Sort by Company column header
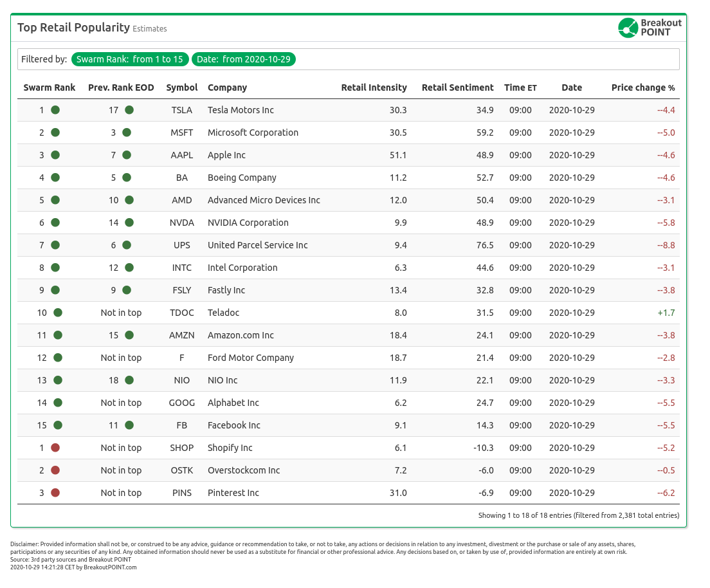The height and width of the screenshot is (588, 710). click(227, 87)
